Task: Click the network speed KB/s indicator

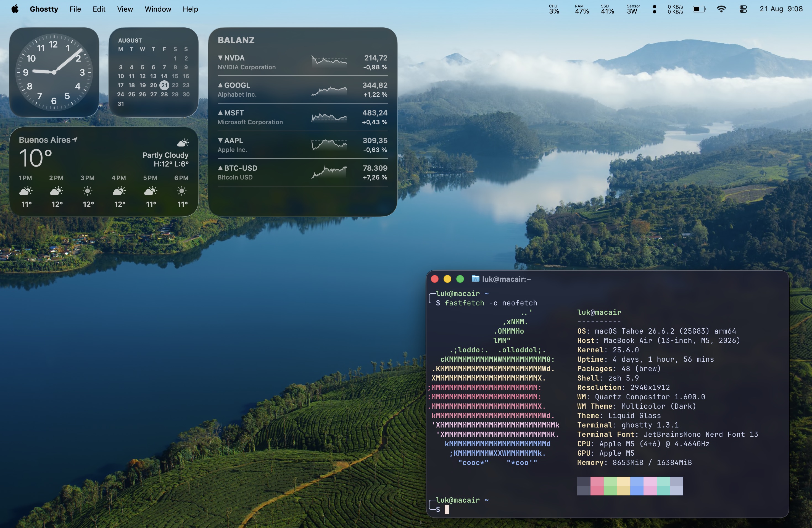Action: click(675, 9)
